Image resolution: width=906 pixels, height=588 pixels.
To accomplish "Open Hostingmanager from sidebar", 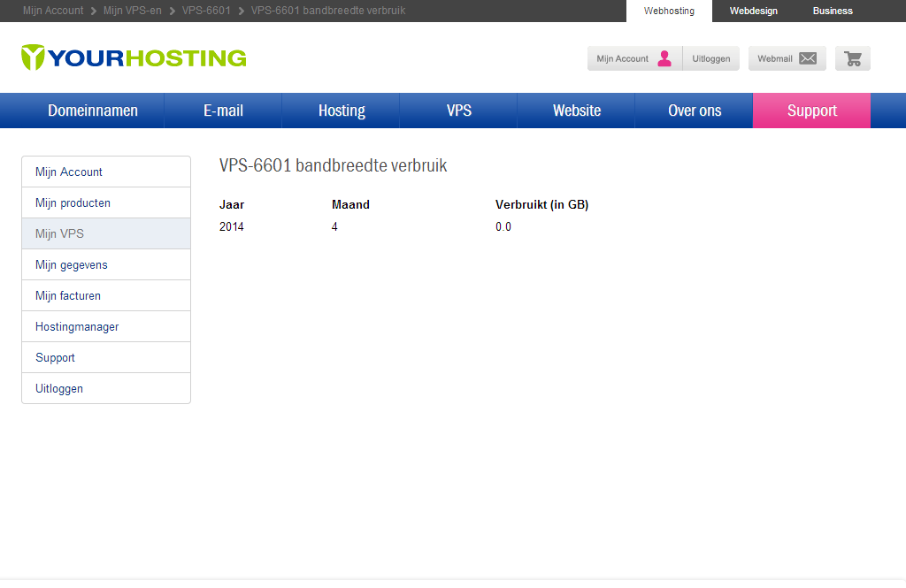I will point(77,326).
